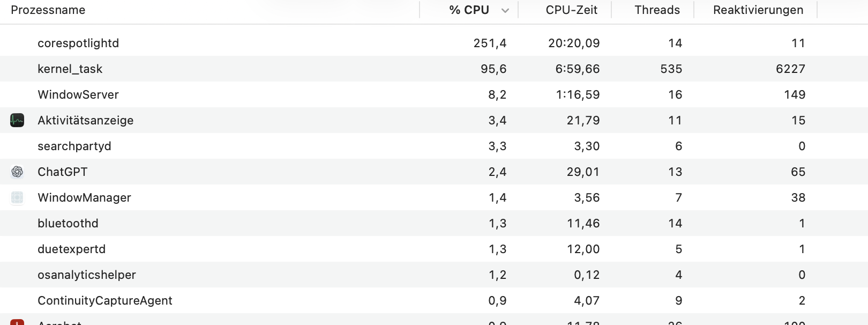Image resolution: width=868 pixels, height=325 pixels.
Task: Select the kernel_task process row
Action: [x=70, y=69]
